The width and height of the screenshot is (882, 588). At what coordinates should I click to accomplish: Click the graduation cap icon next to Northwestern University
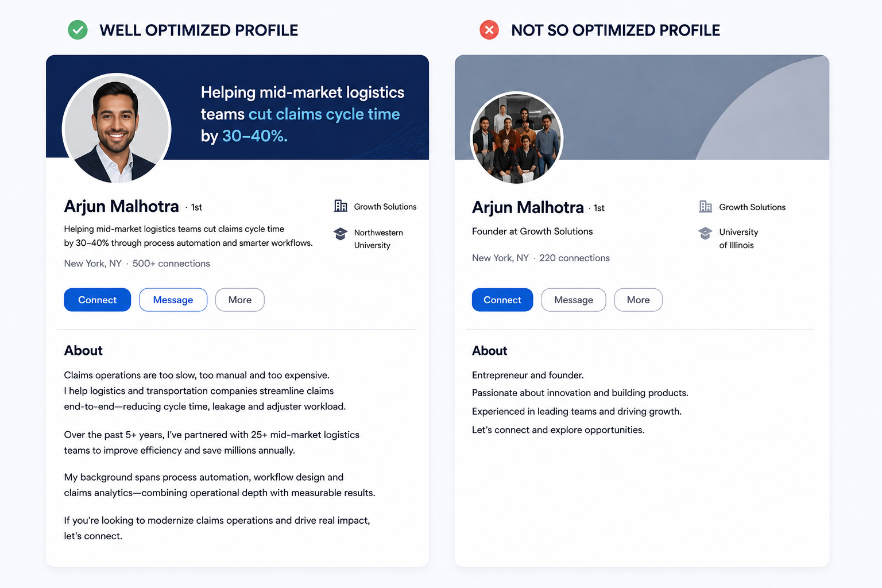point(341,234)
